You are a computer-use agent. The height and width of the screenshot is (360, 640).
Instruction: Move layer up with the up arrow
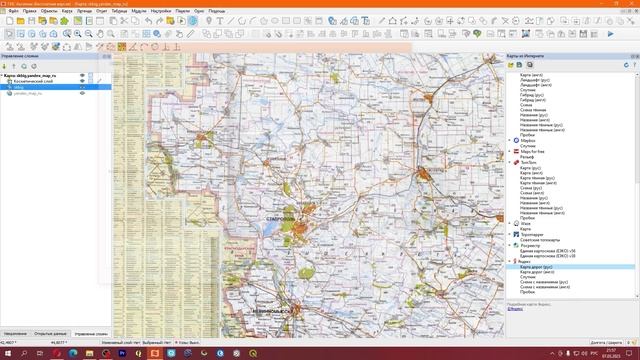coord(14,66)
